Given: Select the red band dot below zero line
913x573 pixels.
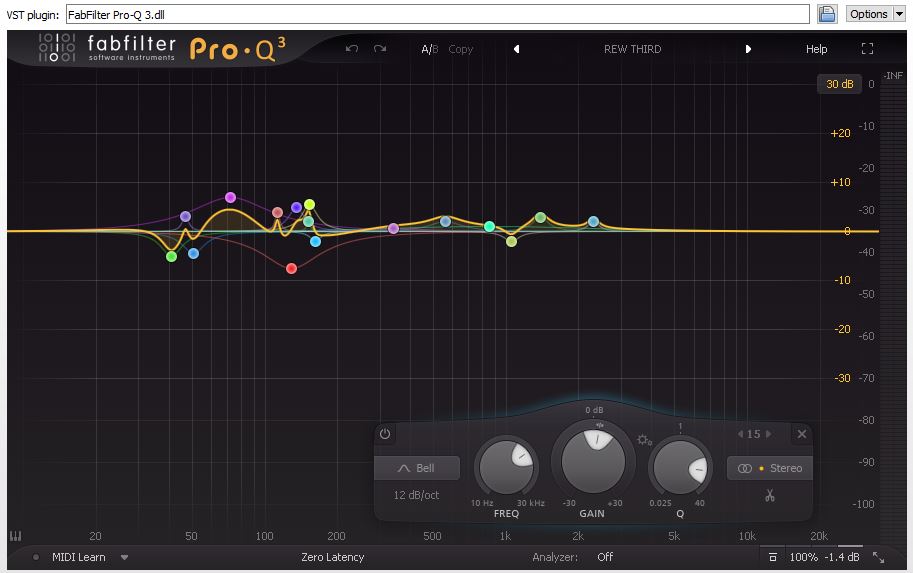Looking at the screenshot, I should [292, 268].
